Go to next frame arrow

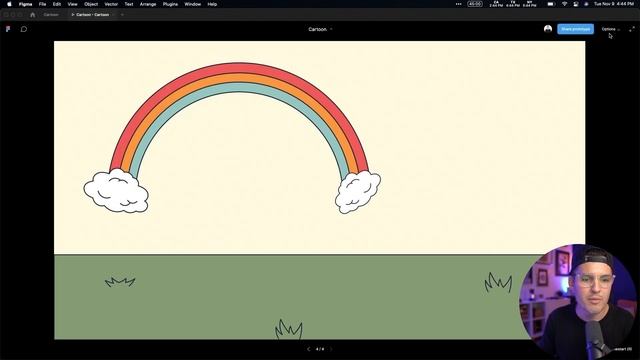331,349
